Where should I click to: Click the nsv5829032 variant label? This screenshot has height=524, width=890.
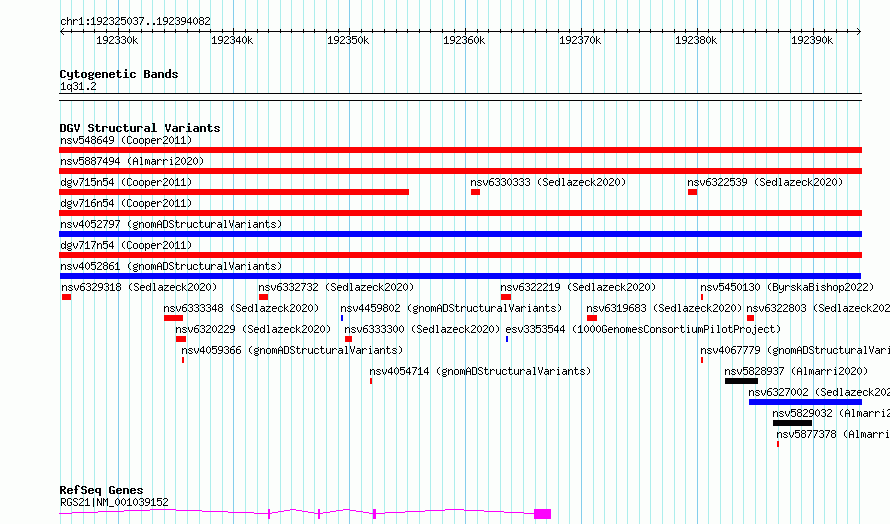tap(831, 413)
